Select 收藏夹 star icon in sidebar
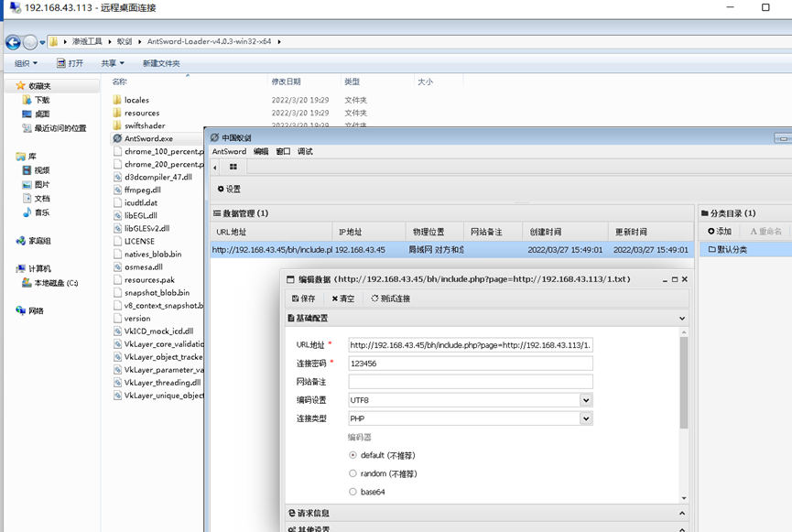 point(20,85)
